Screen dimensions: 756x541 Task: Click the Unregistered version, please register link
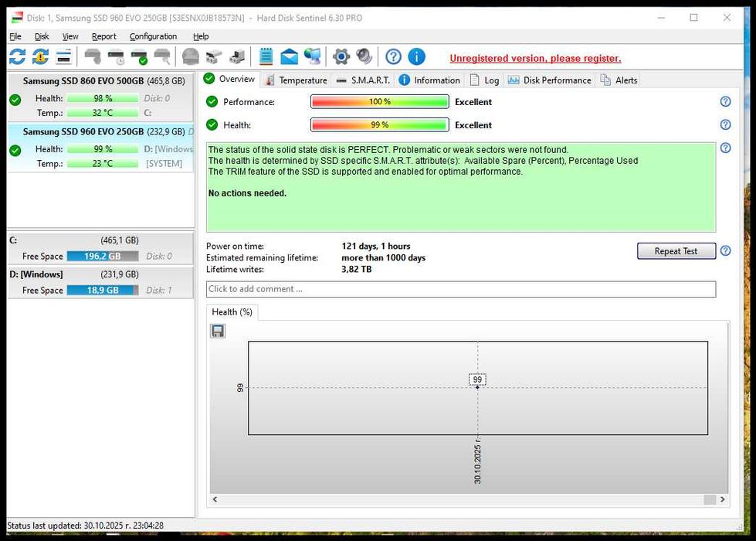[535, 59]
